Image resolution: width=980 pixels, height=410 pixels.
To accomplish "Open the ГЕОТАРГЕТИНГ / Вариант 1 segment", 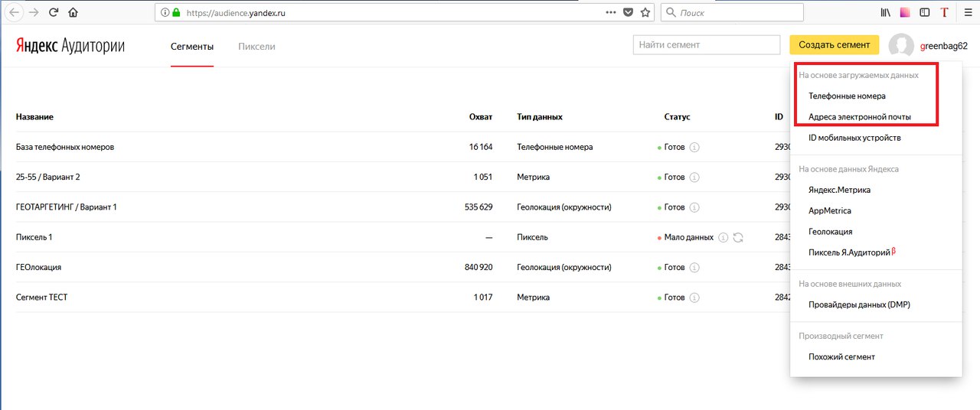I will pyautogui.click(x=67, y=207).
